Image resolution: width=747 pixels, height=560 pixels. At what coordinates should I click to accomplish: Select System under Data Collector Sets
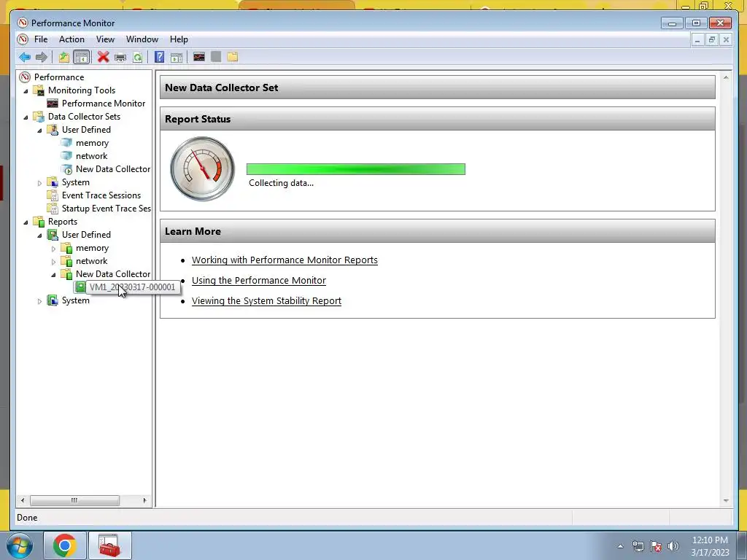pos(75,182)
